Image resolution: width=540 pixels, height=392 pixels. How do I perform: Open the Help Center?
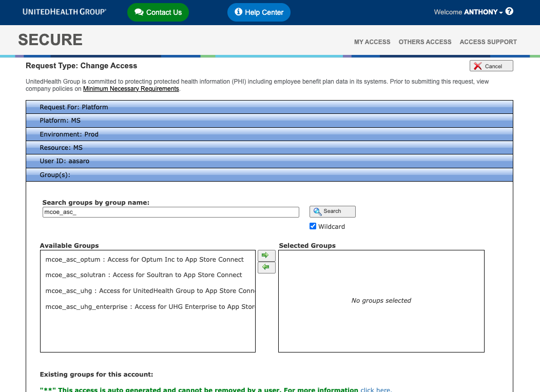259,12
